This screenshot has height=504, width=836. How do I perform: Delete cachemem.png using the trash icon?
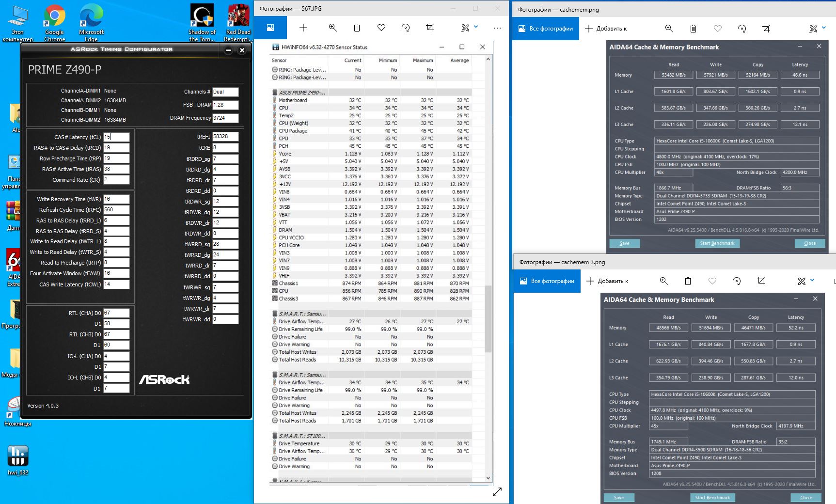coord(693,29)
